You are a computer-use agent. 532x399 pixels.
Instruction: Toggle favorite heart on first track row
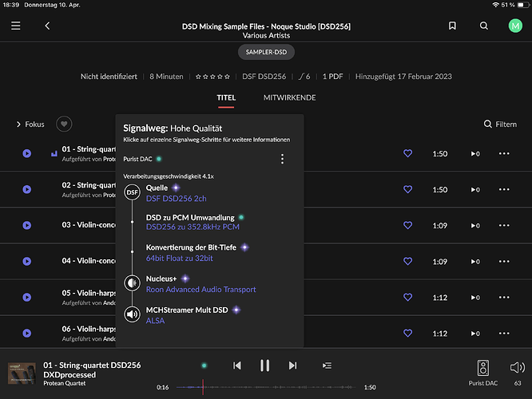(x=407, y=153)
